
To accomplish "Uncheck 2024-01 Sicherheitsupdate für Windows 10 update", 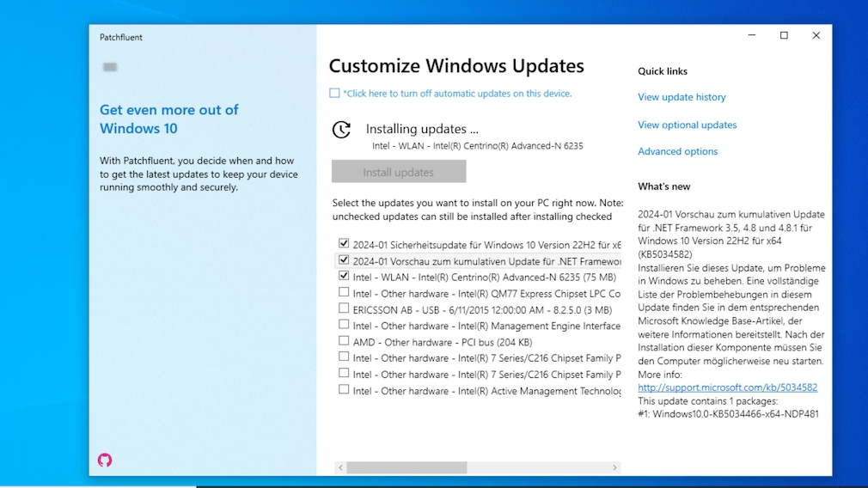I will pyautogui.click(x=344, y=243).
